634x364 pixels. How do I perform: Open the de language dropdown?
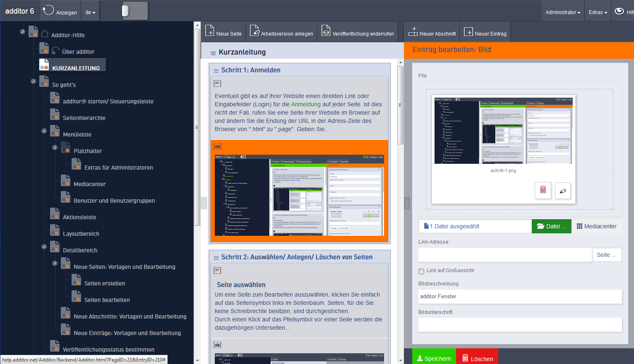pos(90,12)
